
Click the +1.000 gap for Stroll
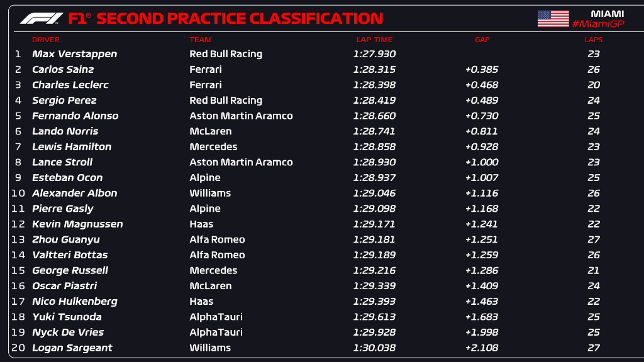[x=482, y=162]
